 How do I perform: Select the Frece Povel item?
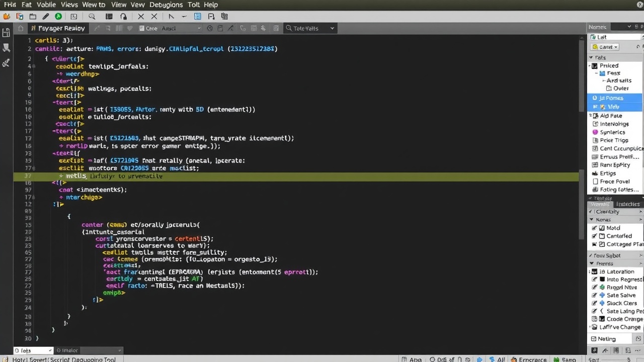615,182
